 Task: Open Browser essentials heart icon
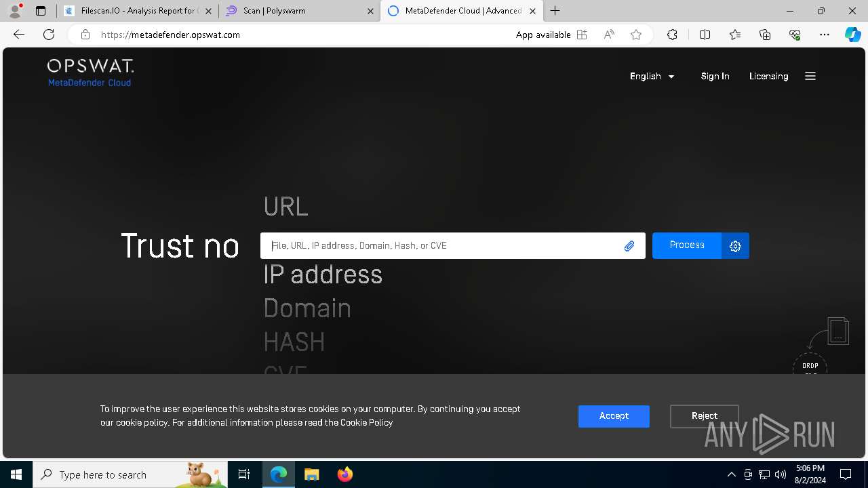pos(795,35)
